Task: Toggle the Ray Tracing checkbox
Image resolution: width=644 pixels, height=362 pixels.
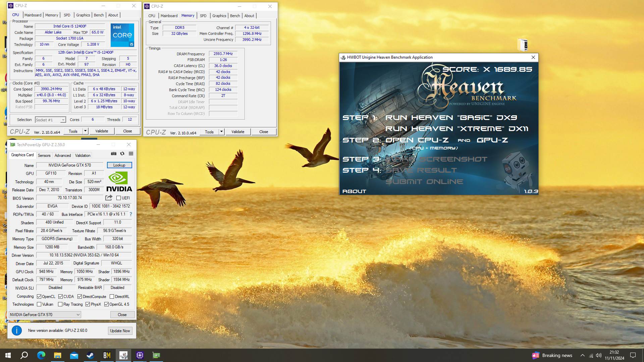Action: (x=60, y=304)
